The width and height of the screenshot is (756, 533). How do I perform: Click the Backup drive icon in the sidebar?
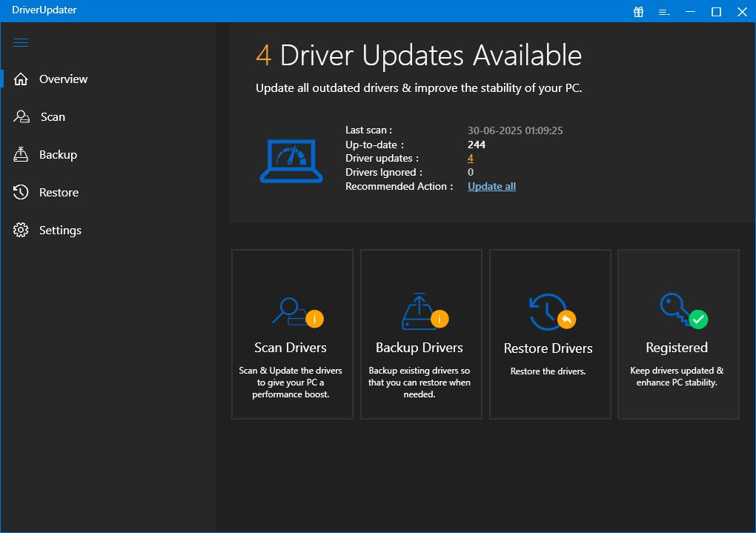tap(21, 154)
